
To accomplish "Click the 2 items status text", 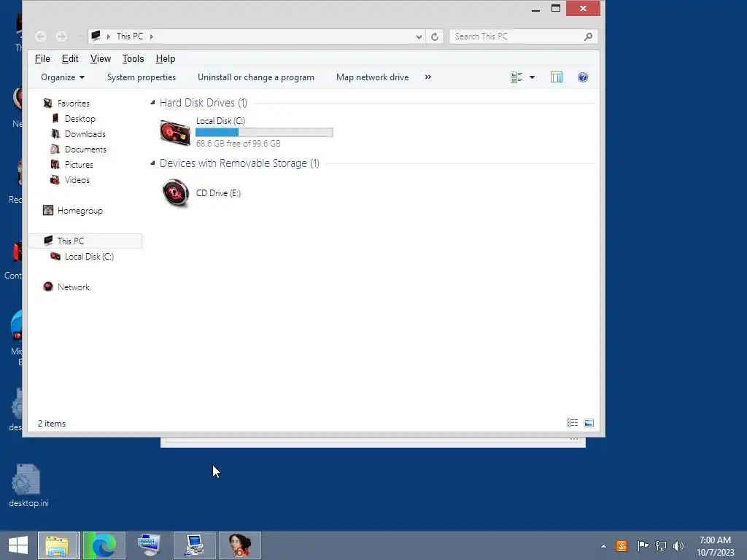I will click(52, 424).
